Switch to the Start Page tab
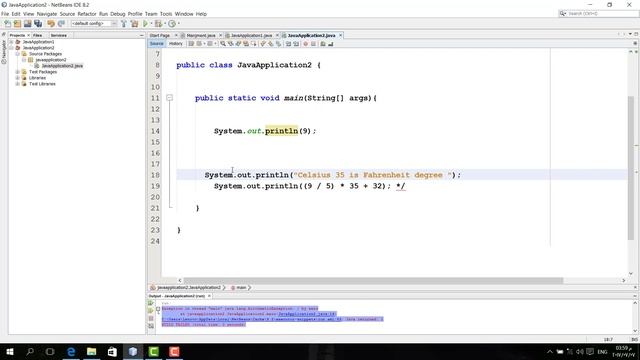Image resolution: width=640 pixels, height=360 pixels. [x=160, y=36]
